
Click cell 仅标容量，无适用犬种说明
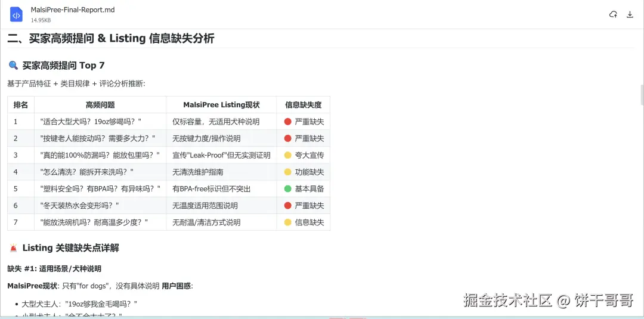click(x=216, y=122)
